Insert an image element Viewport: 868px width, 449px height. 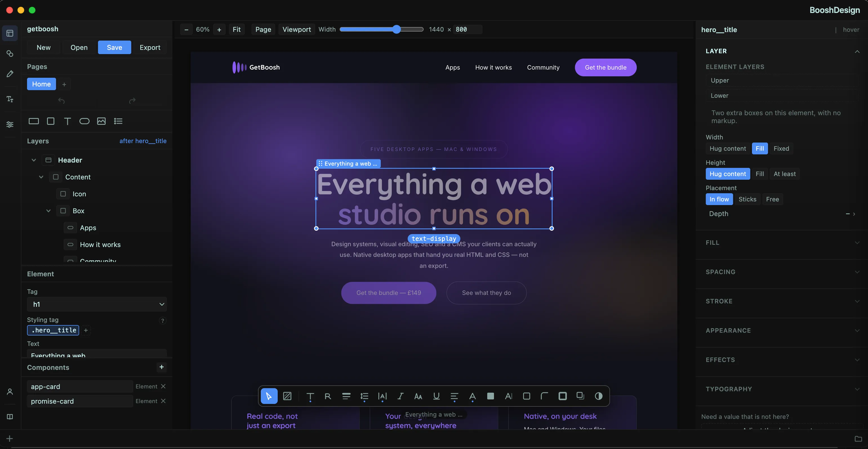pyautogui.click(x=101, y=121)
